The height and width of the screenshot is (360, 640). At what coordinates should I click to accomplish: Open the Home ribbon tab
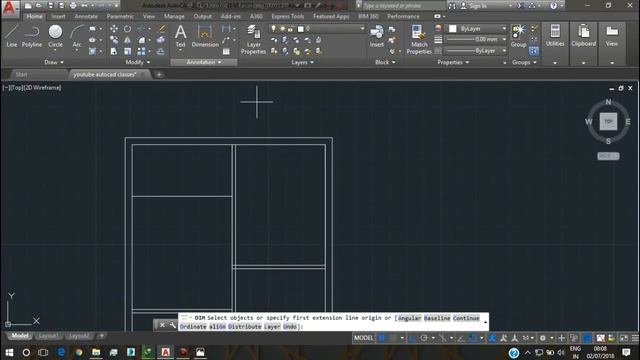(x=34, y=16)
